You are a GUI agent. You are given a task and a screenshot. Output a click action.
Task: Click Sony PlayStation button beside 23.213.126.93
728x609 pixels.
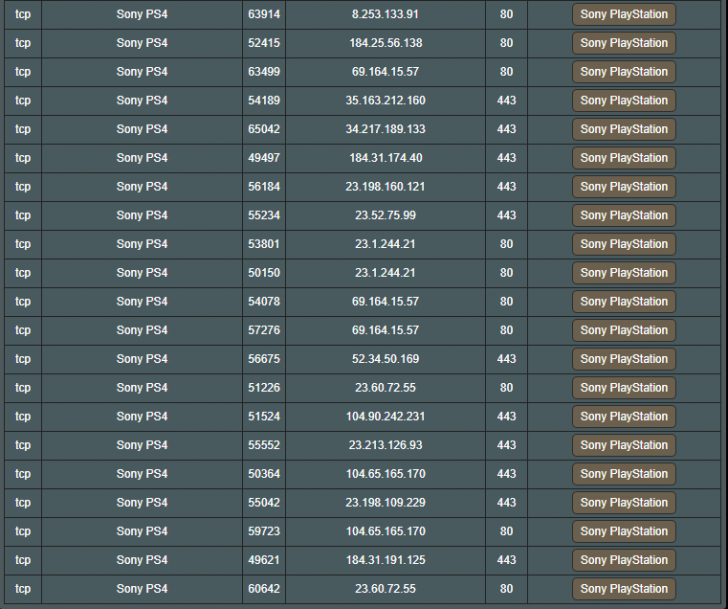[624, 446]
